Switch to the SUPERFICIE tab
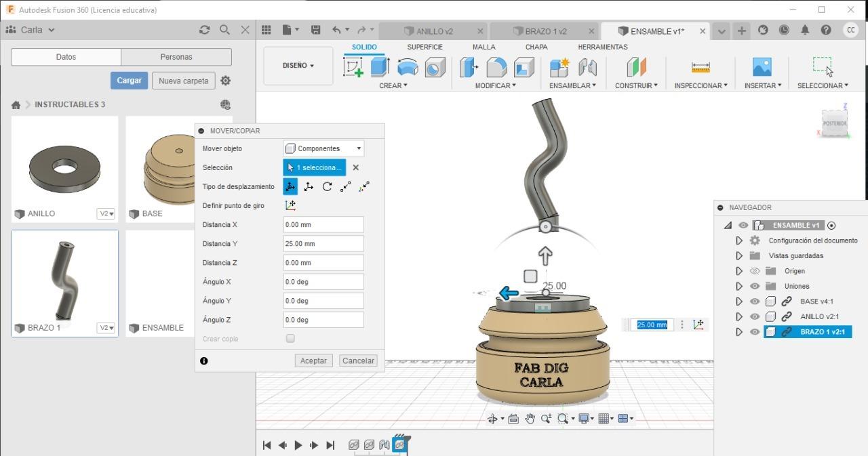The height and width of the screenshot is (456, 868). tap(425, 47)
